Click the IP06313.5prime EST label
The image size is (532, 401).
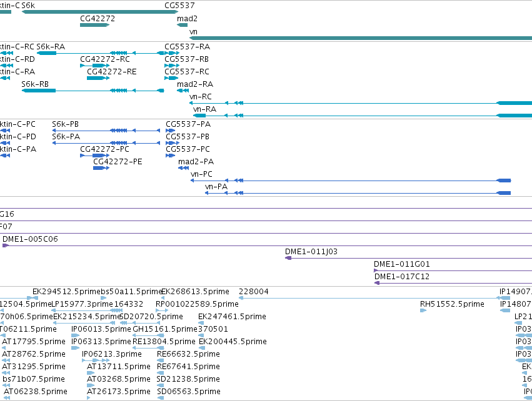101,342
